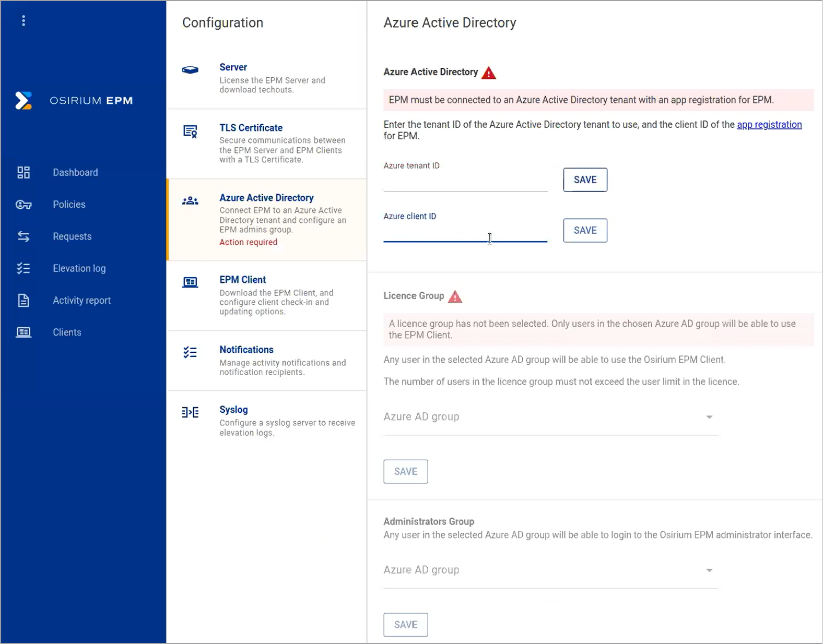Click the Requests arrows icon
823x644 pixels.
pyautogui.click(x=23, y=236)
